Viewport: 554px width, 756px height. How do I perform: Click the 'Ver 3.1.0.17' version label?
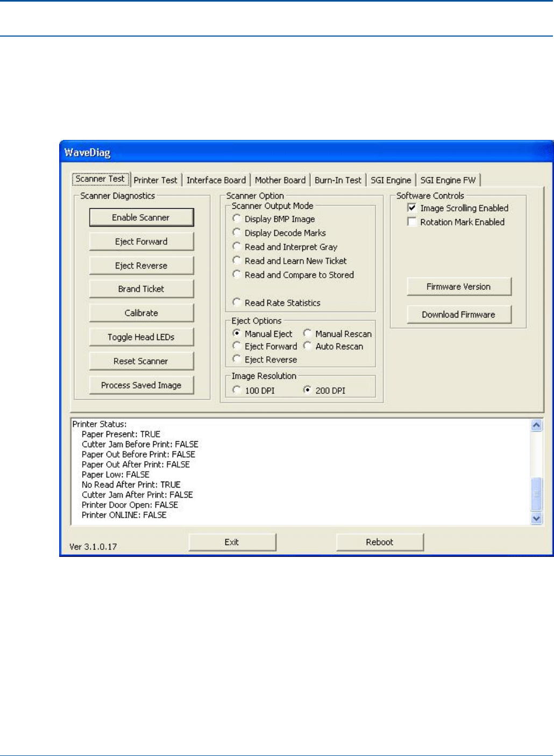tap(93, 547)
